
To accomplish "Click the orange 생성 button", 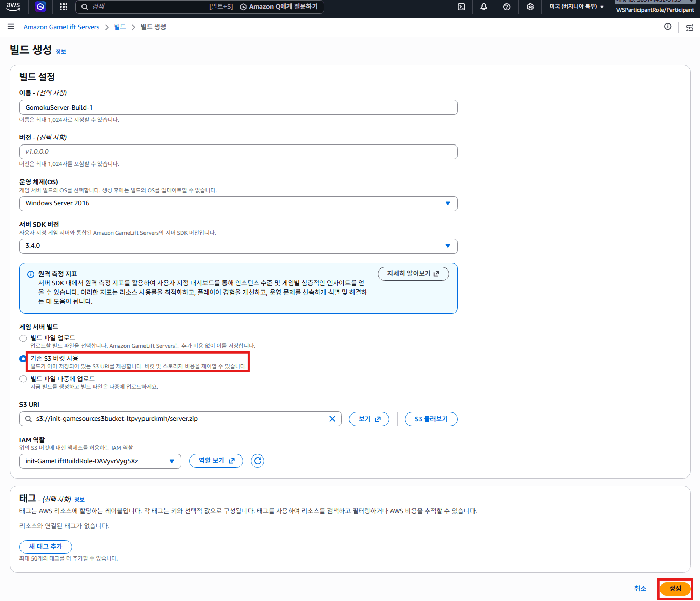I will (x=675, y=589).
